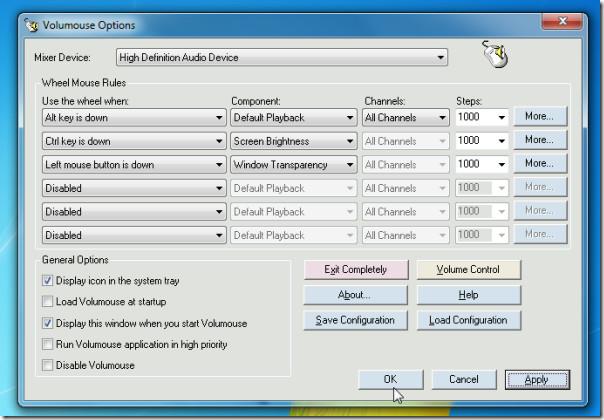
Task: Click More... button for Left mouse button rule
Action: (x=540, y=163)
